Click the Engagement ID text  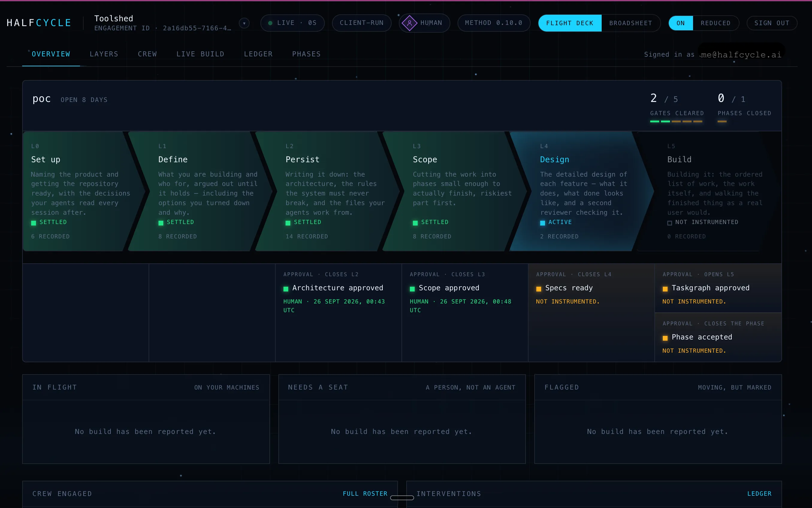pyautogui.click(x=162, y=28)
